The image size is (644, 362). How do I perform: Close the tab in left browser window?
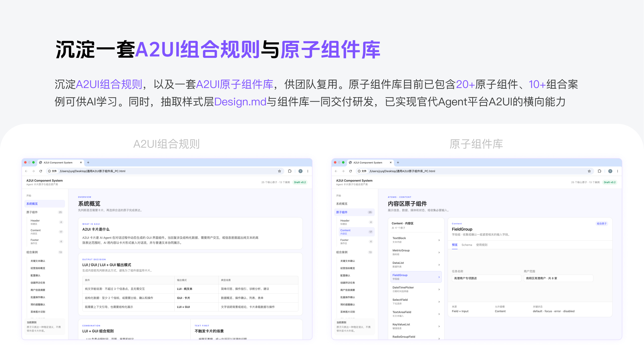point(81,163)
